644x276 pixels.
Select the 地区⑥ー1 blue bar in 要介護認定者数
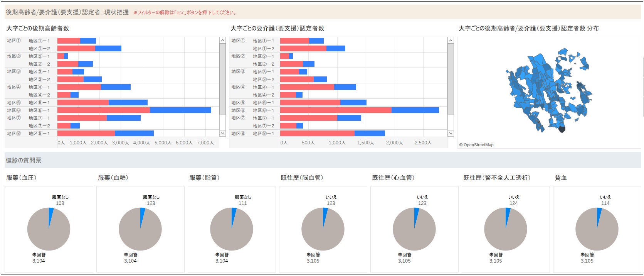415,110
